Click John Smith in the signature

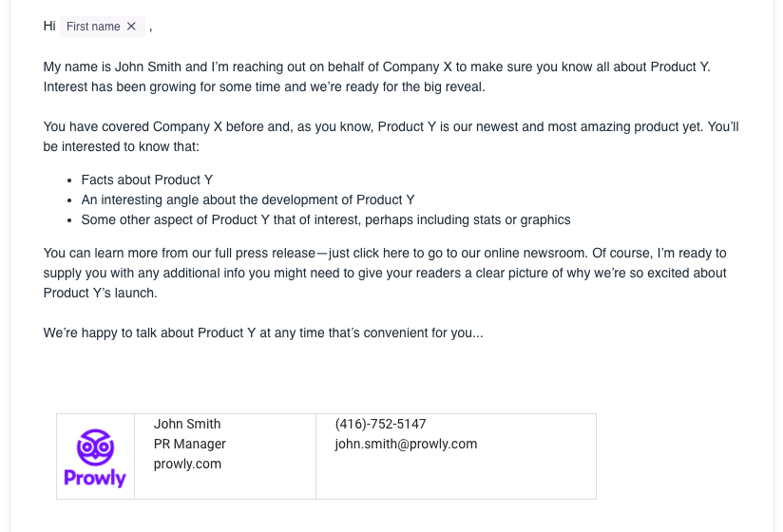187,424
